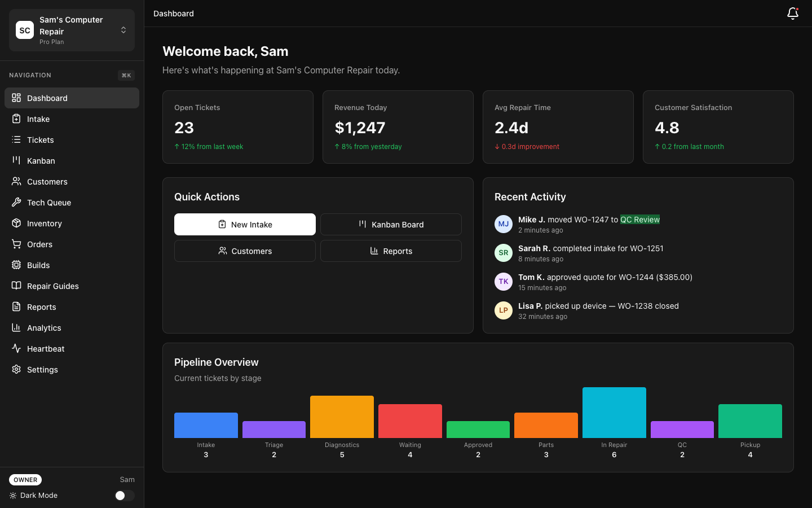Navigate to the Analytics page

tap(44, 328)
